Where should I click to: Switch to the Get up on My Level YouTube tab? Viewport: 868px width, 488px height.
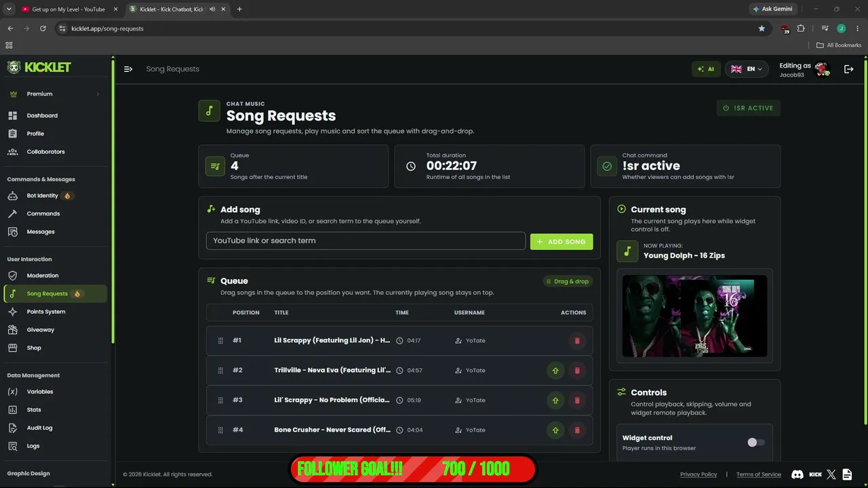tap(68, 9)
